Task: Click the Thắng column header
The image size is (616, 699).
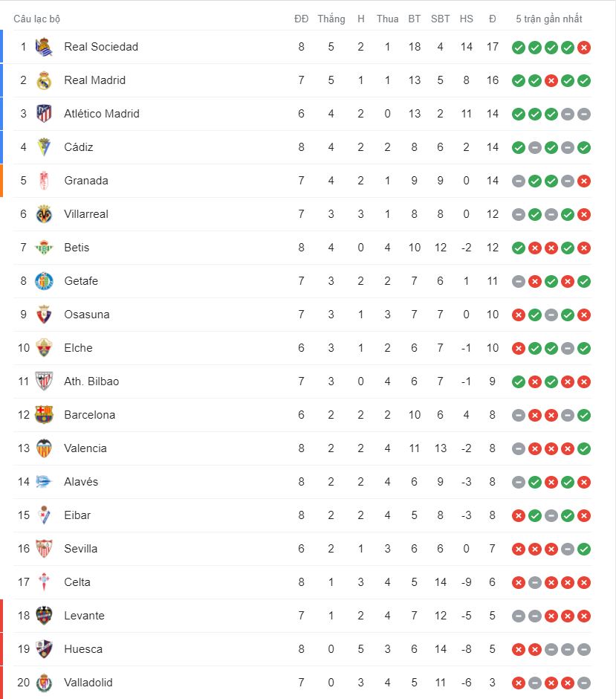Action: (x=331, y=19)
